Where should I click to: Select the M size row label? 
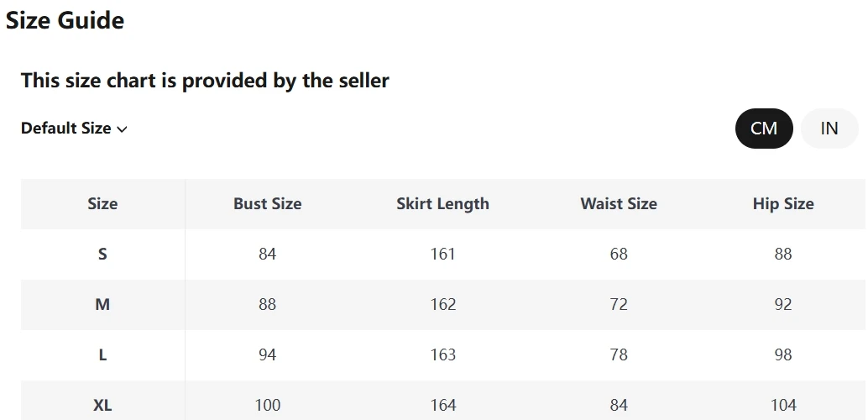click(102, 304)
